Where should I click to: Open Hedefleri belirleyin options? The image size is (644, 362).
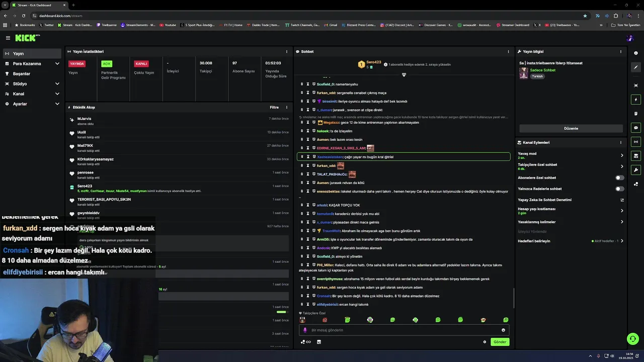point(571,241)
